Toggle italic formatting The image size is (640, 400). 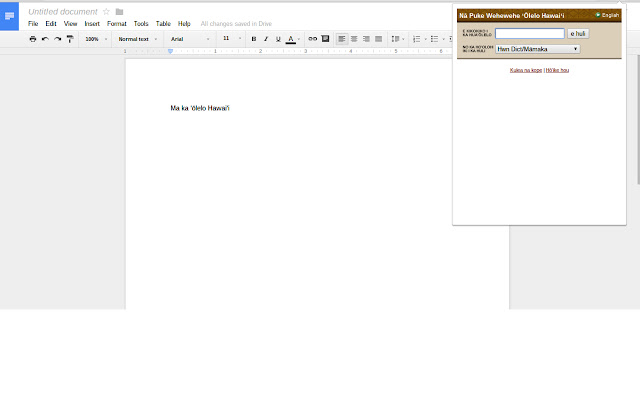click(x=266, y=39)
